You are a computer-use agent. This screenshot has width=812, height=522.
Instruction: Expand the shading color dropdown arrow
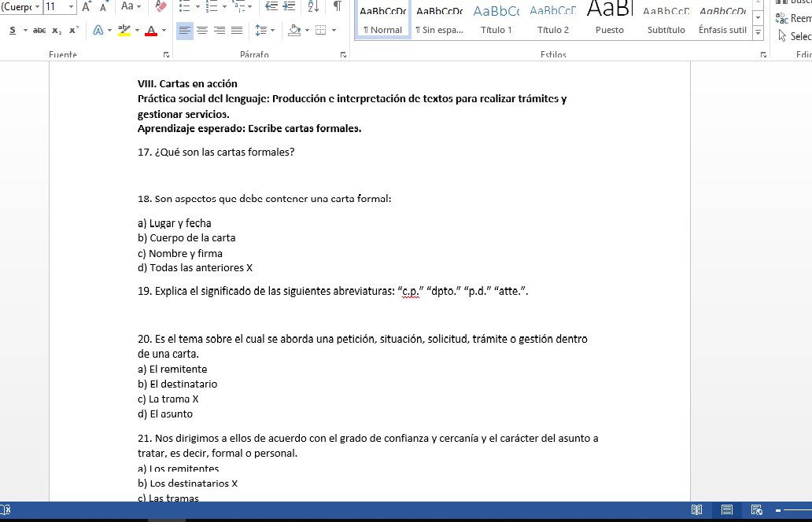(307, 31)
